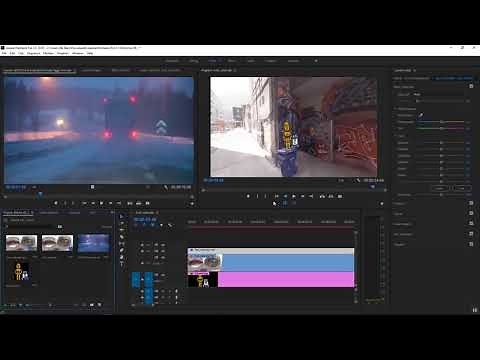Select the Hand tool
The image size is (480, 360).
(x=122, y=257)
